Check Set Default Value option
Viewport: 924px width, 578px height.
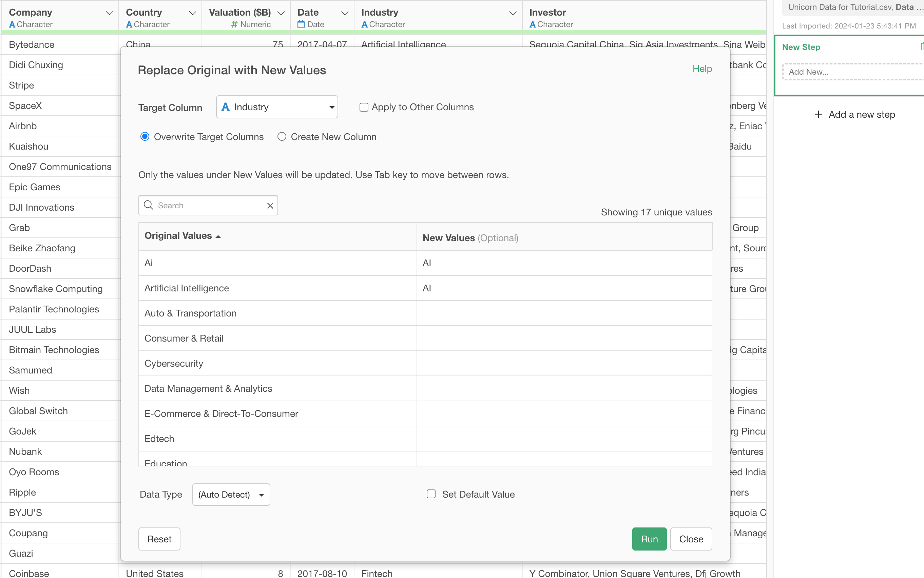(431, 494)
